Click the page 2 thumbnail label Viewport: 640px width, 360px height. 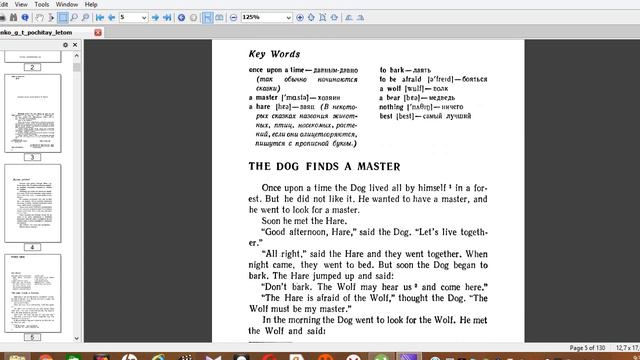pos(32,67)
